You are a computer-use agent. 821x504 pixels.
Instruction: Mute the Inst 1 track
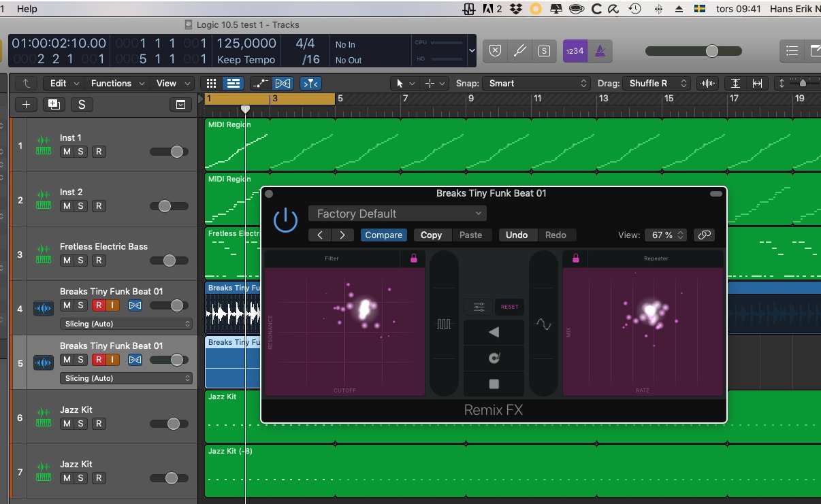point(67,152)
